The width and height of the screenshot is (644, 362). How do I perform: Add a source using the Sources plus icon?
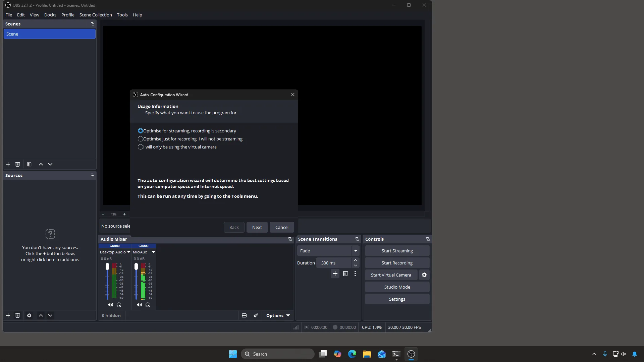pos(8,315)
